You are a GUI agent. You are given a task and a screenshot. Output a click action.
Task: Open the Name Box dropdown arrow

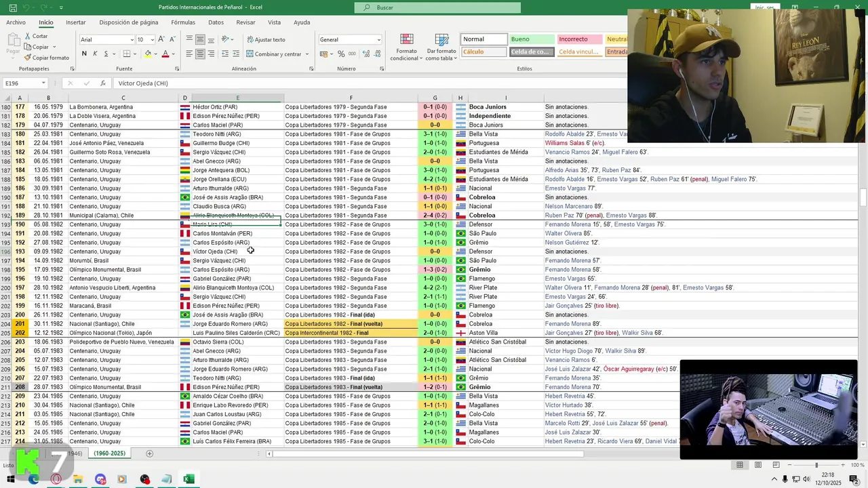point(43,83)
